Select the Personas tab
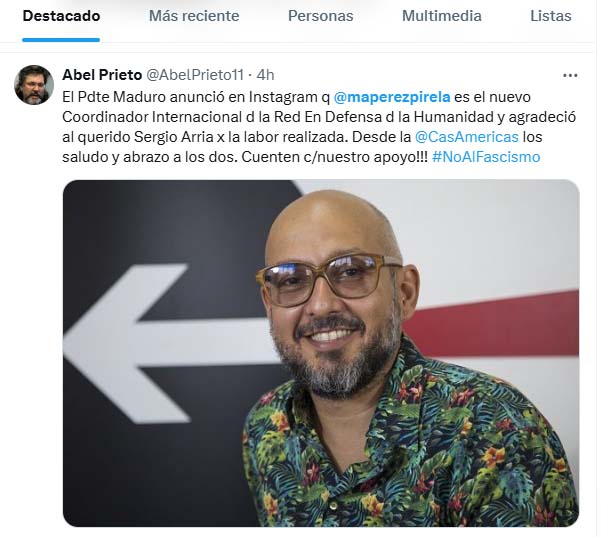 tap(320, 16)
